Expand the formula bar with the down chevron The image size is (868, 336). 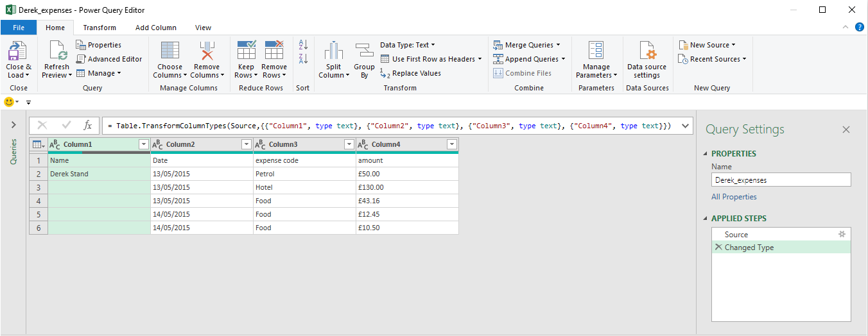(684, 126)
